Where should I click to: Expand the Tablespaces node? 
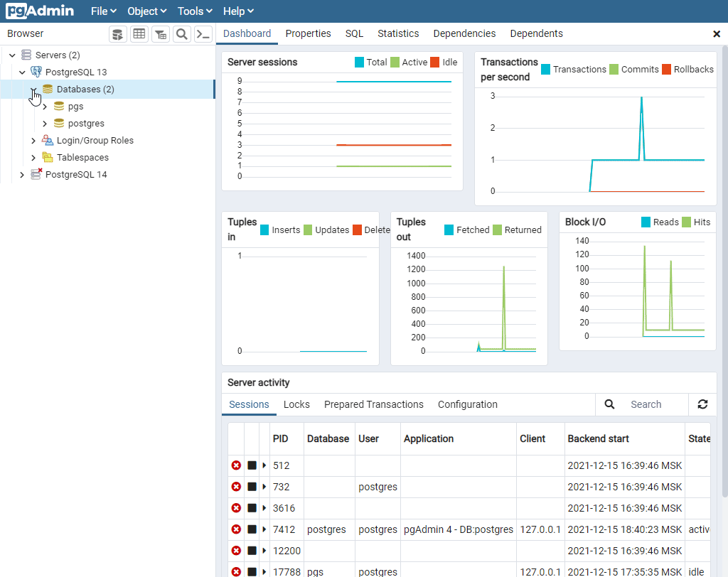[33, 157]
